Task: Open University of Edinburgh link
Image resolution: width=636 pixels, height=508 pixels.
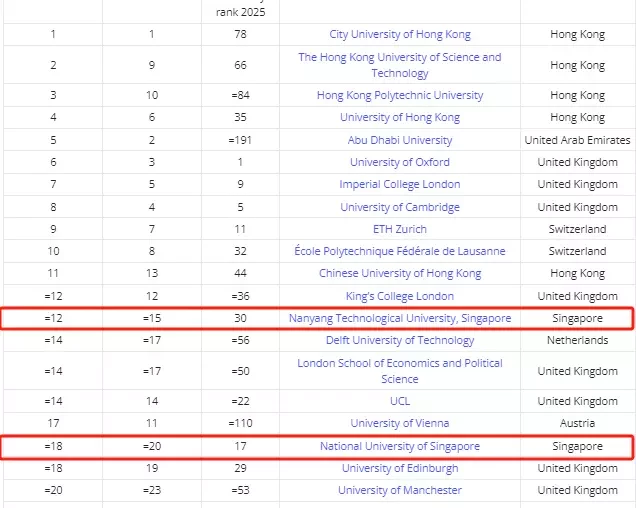Action: (400, 468)
